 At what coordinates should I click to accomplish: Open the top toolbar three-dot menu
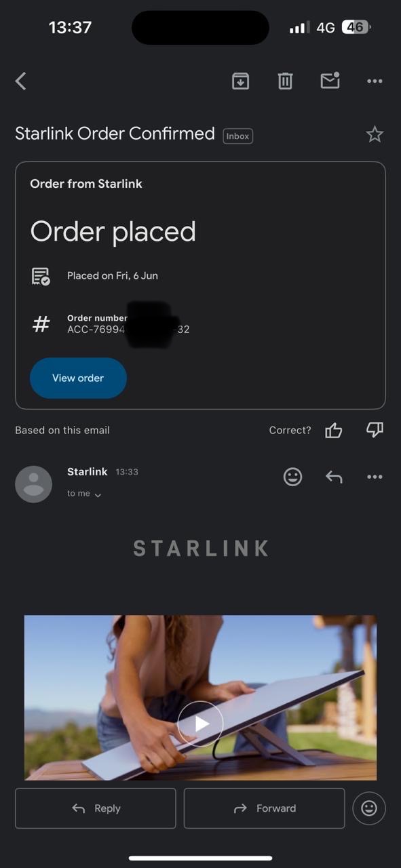pyautogui.click(x=375, y=81)
